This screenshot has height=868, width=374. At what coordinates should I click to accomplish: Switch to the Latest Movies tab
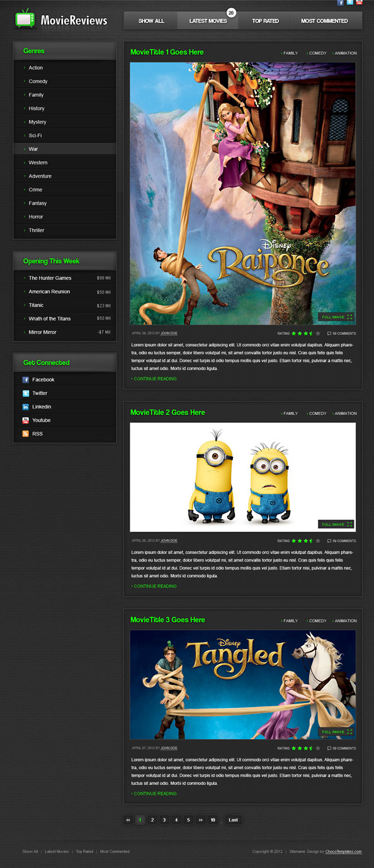[x=208, y=21]
